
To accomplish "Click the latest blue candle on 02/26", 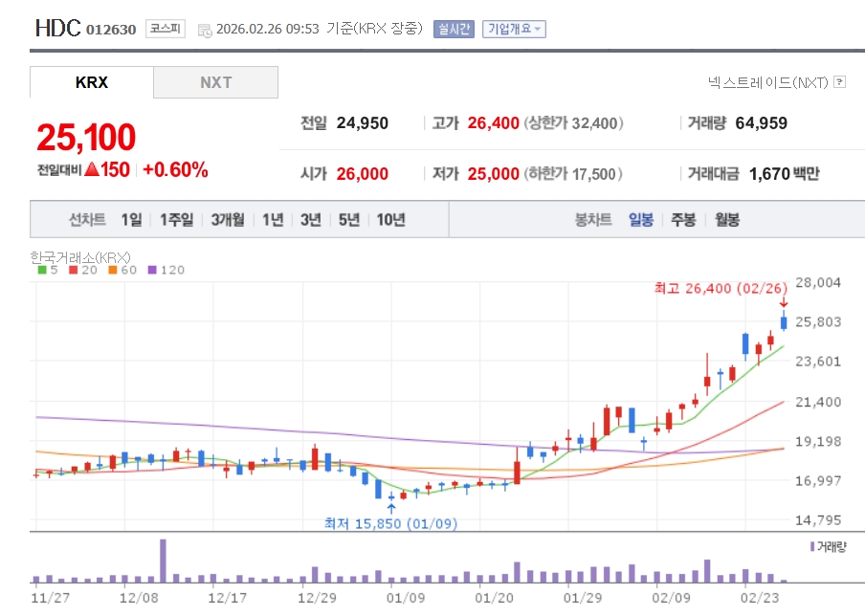I will point(784,321).
